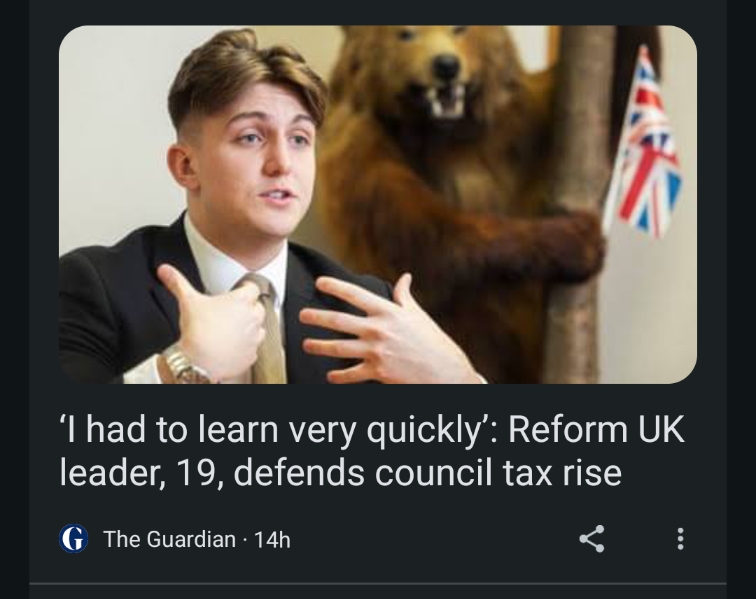Expand the card overflow menu beside share

(680, 539)
